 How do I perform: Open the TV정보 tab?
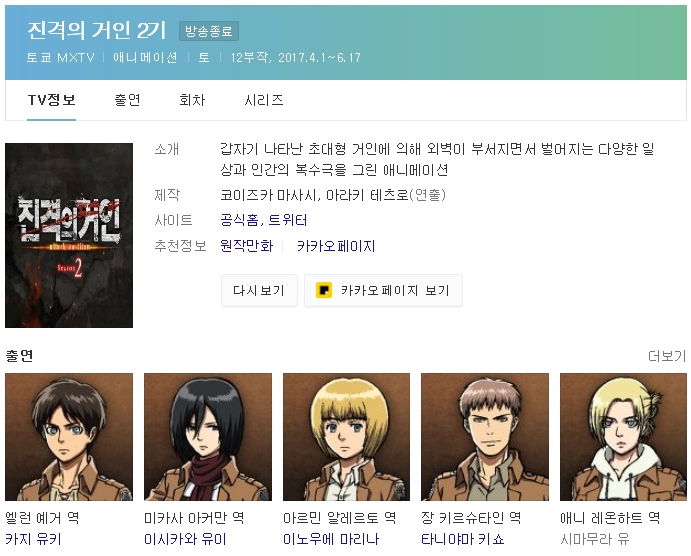click(52, 100)
